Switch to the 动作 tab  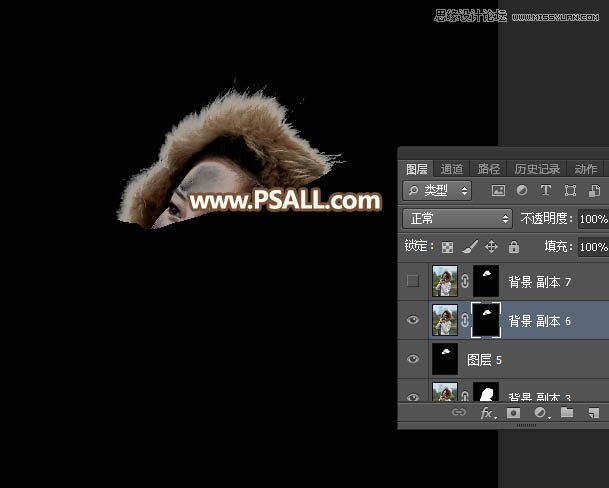585,169
